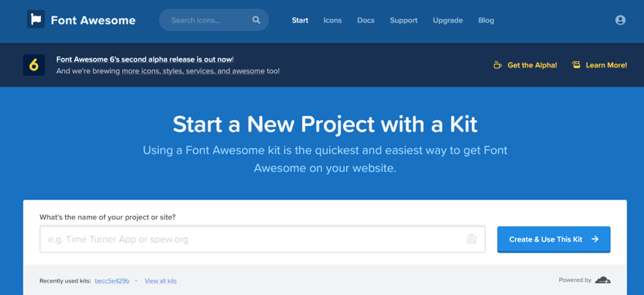Click the yellow number 6 badge

pos(34,65)
